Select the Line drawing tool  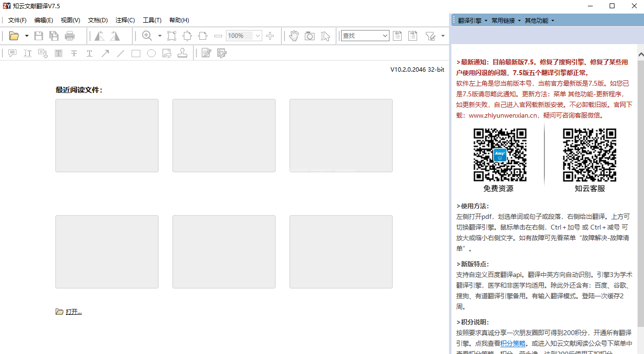click(120, 53)
